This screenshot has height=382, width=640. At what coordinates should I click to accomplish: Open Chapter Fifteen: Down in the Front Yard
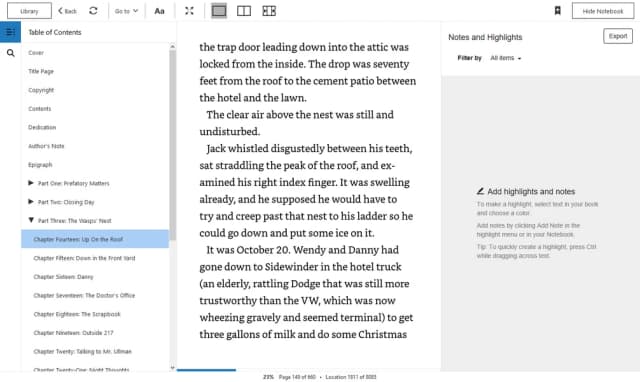click(x=84, y=258)
